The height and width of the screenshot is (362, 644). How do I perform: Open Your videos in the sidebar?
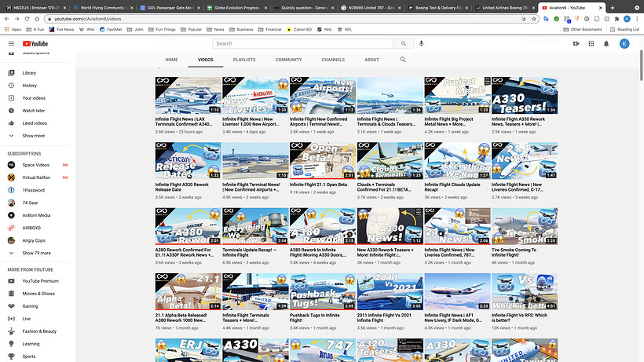pyautogui.click(x=35, y=98)
